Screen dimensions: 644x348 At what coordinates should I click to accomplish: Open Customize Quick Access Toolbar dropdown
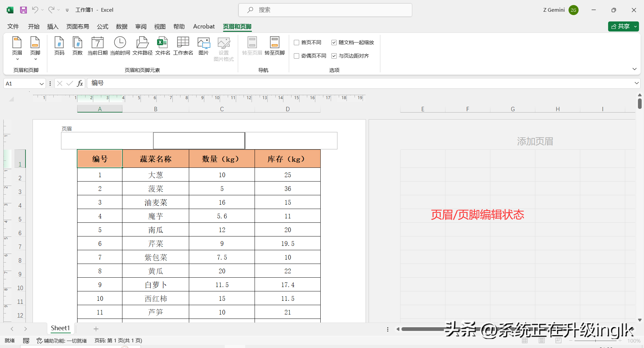click(67, 10)
